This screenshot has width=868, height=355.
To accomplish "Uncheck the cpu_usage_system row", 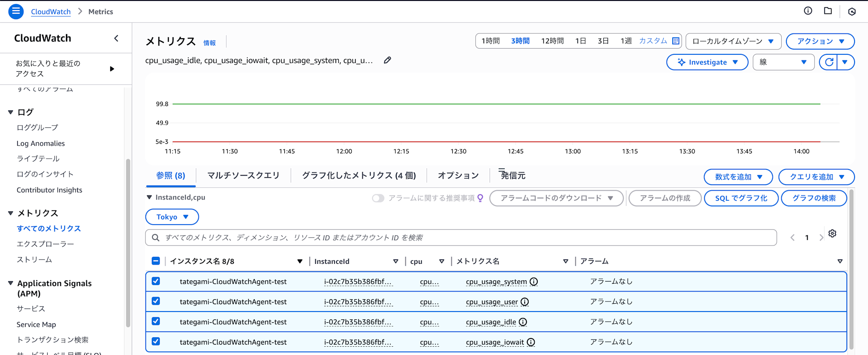I will [x=156, y=281].
